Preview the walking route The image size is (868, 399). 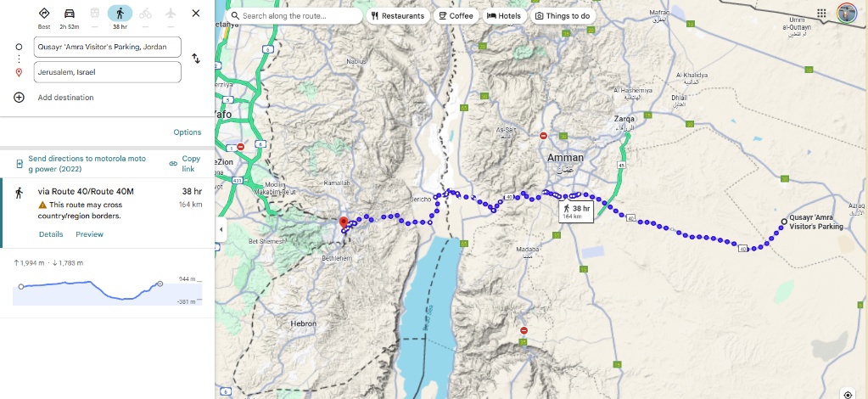[x=90, y=234]
